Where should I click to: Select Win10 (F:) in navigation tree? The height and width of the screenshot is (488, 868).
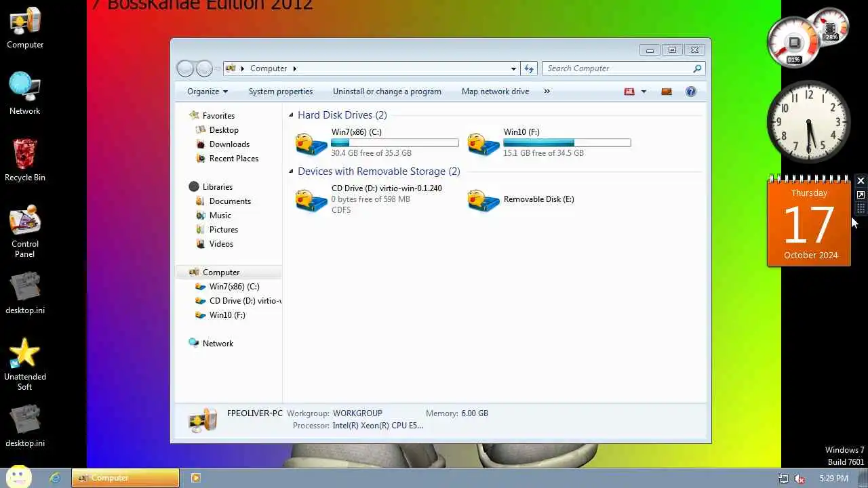pos(227,315)
